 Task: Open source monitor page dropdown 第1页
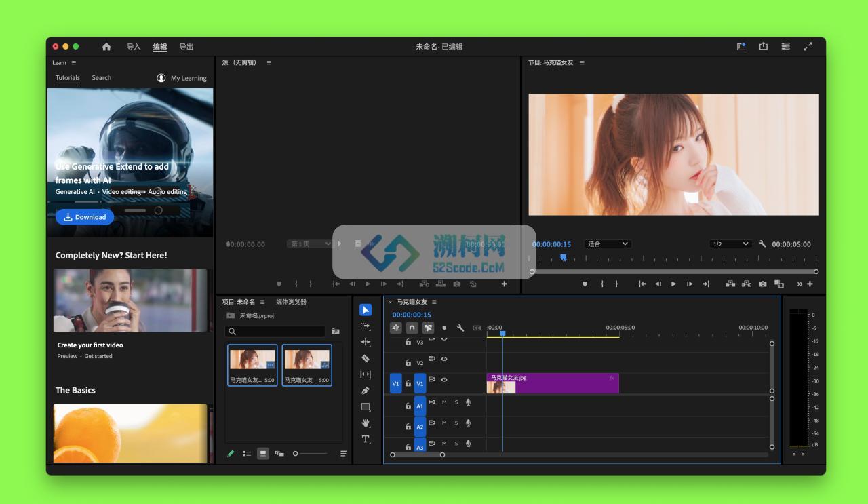pyautogui.click(x=309, y=244)
